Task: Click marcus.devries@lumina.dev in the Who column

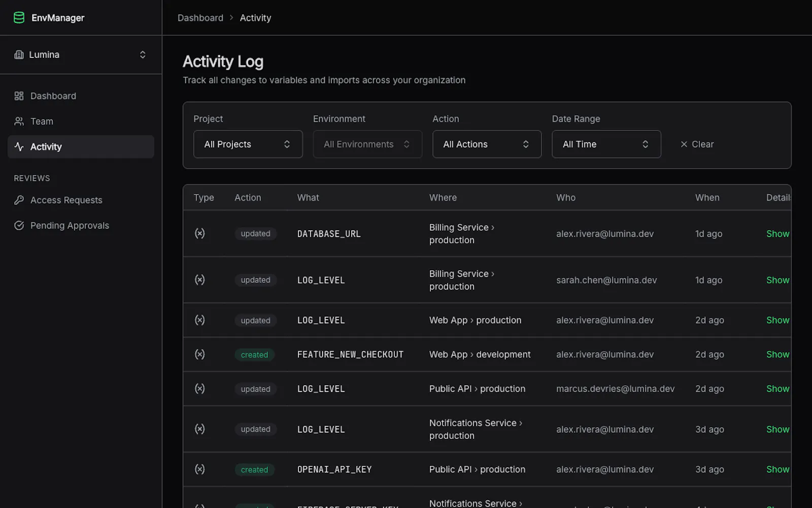Action: (615, 389)
